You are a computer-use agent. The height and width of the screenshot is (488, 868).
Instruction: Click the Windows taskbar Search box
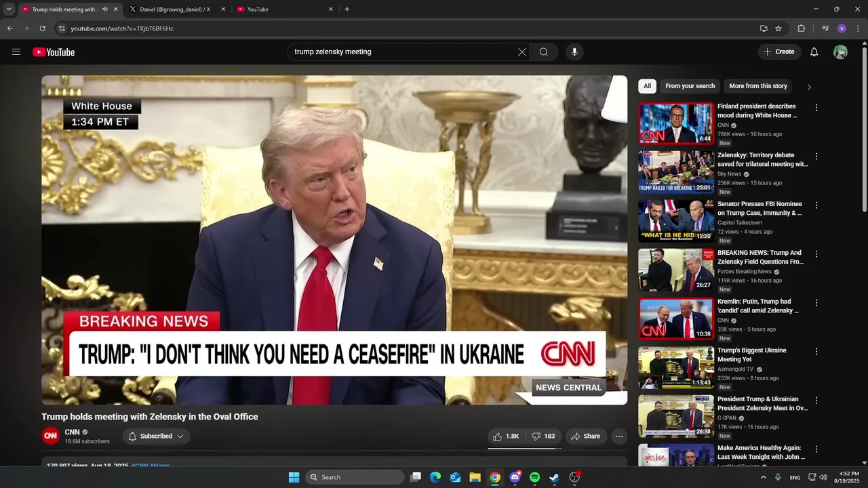(x=355, y=477)
